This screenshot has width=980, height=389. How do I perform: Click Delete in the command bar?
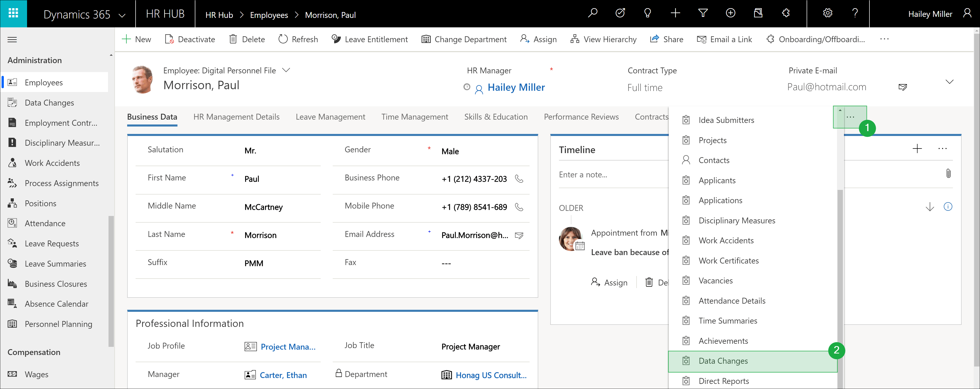point(246,39)
